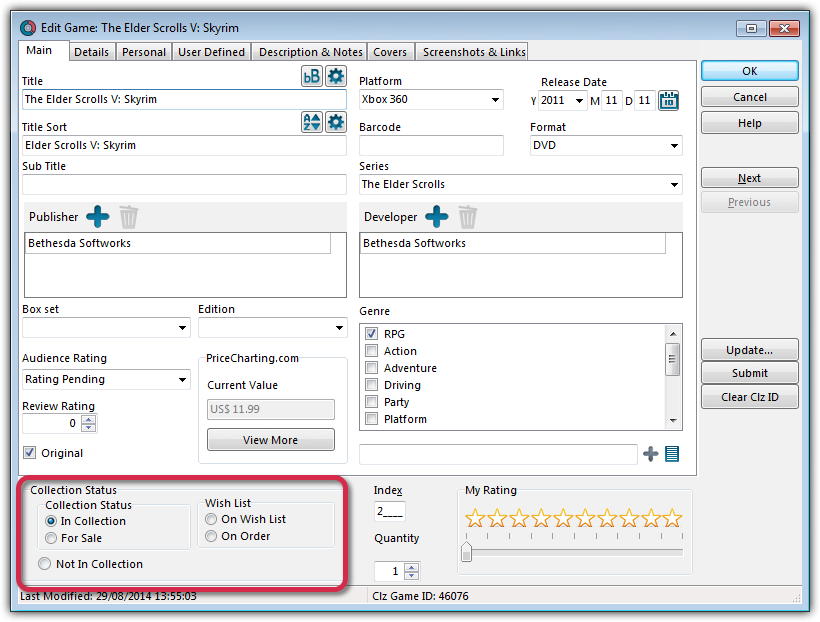The height and width of the screenshot is (622, 820).
Task: Click View More under PriceCharting.com
Action: point(270,440)
